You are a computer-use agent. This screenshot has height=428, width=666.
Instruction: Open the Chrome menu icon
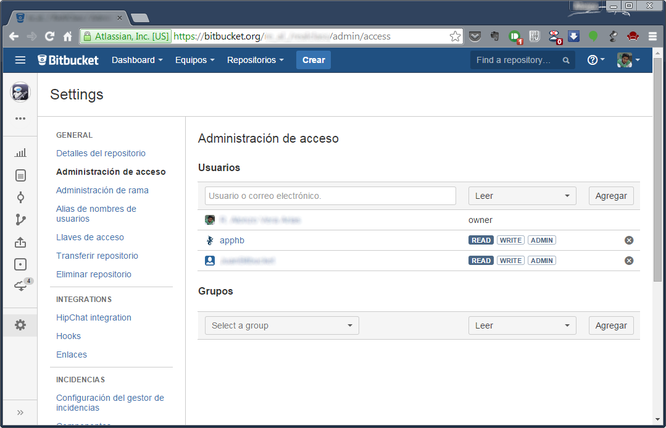[x=653, y=37]
